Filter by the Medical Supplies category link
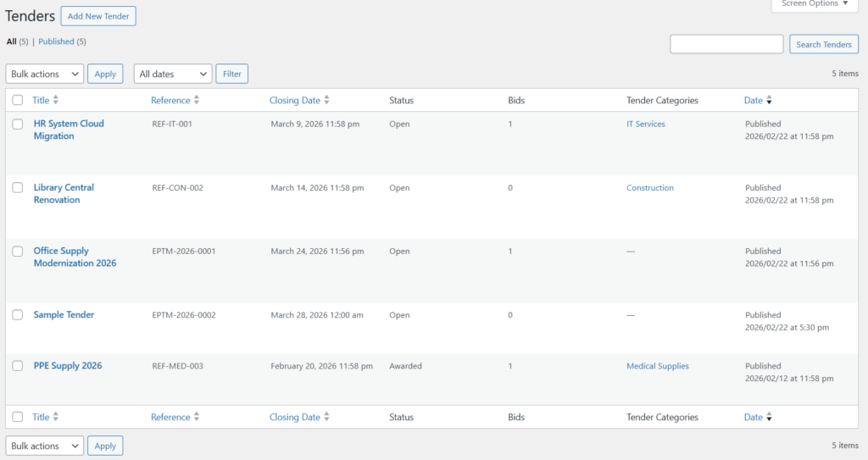868x460 pixels. click(x=657, y=366)
